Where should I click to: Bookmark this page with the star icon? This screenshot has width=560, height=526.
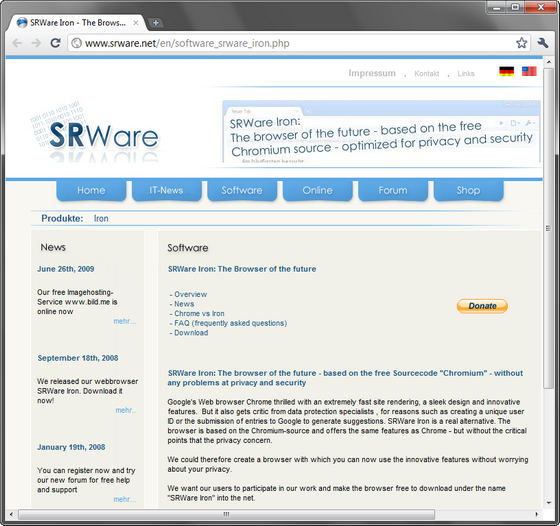coord(521,43)
